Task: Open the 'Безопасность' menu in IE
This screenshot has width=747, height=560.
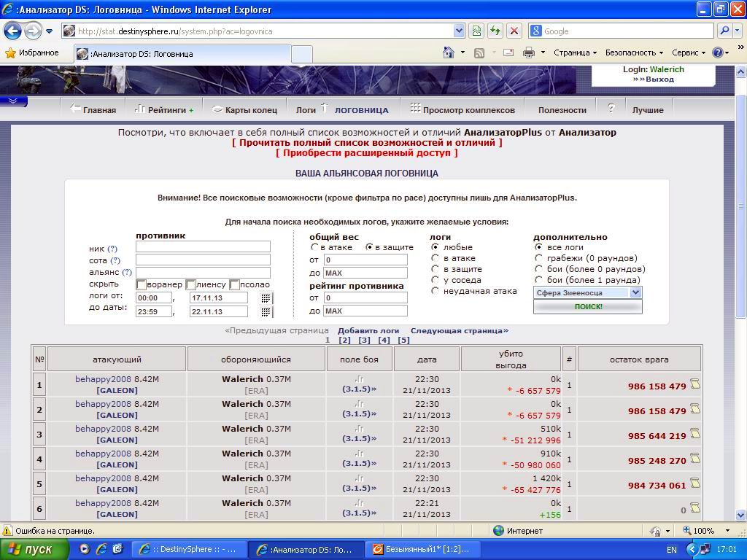Action: 634,52
